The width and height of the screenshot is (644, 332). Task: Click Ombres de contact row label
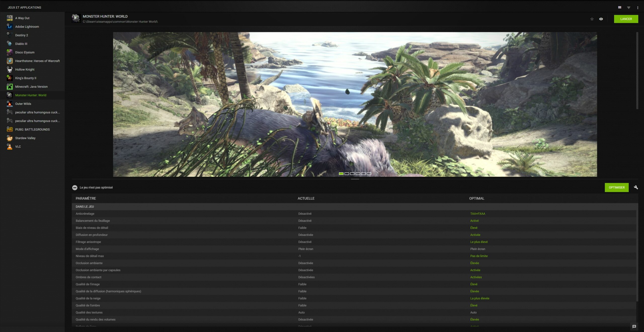click(89, 277)
